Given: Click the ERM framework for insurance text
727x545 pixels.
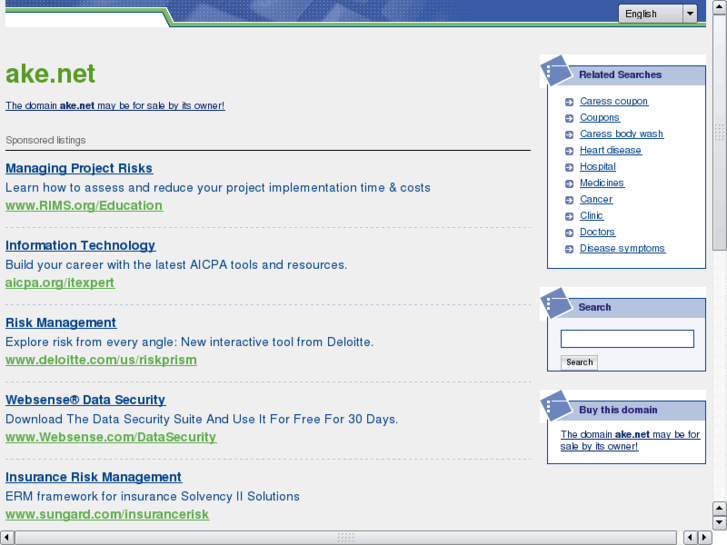Looking at the screenshot, I should [153, 496].
